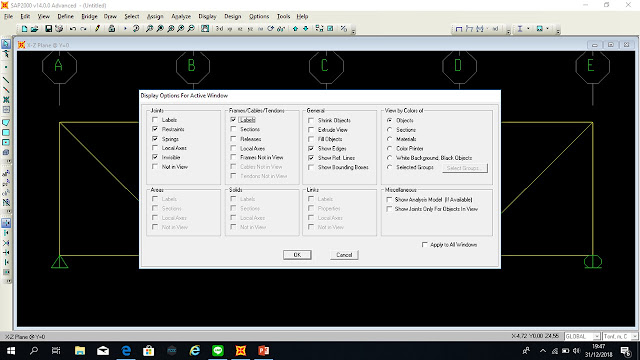The width and height of the screenshot is (640, 360).
Task: Click the Move Down in List arrow
Action: [x=305, y=29]
